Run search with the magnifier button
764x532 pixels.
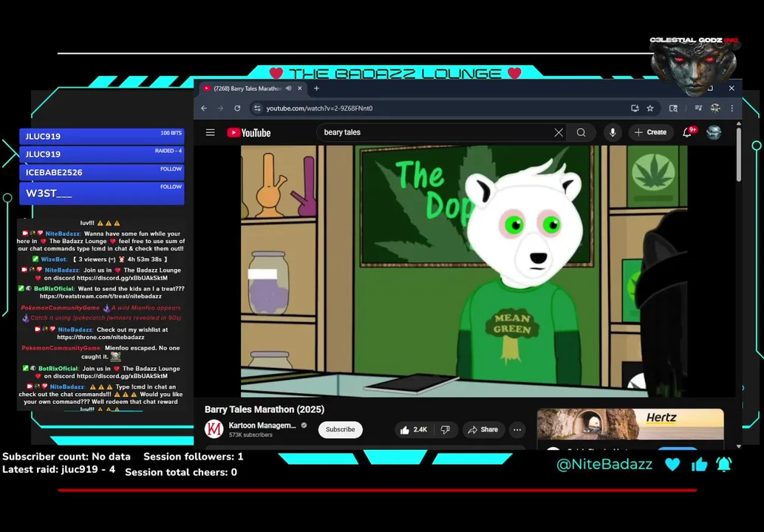pyautogui.click(x=581, y=132)
